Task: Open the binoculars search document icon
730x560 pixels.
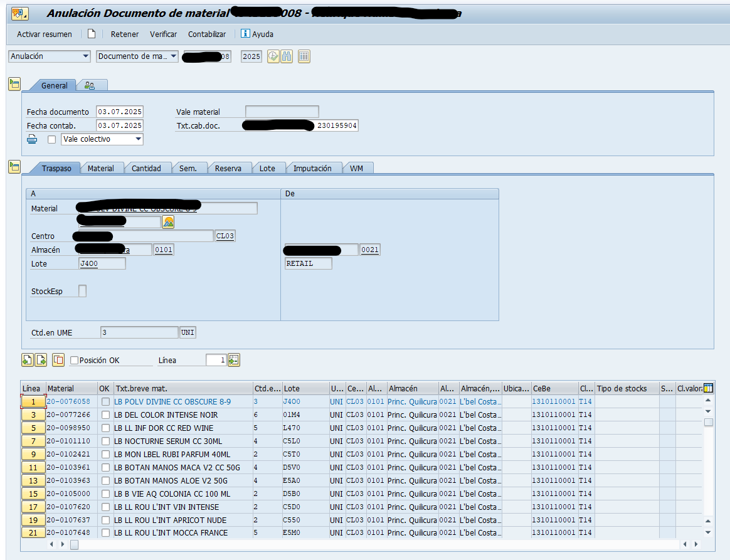Action: 287,56
